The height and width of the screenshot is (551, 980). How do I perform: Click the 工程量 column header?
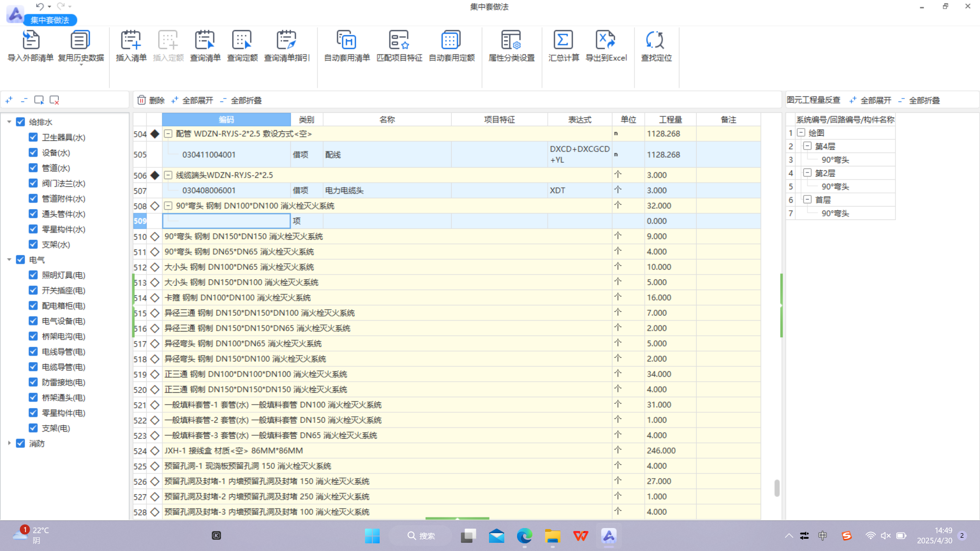click(670, 119)
